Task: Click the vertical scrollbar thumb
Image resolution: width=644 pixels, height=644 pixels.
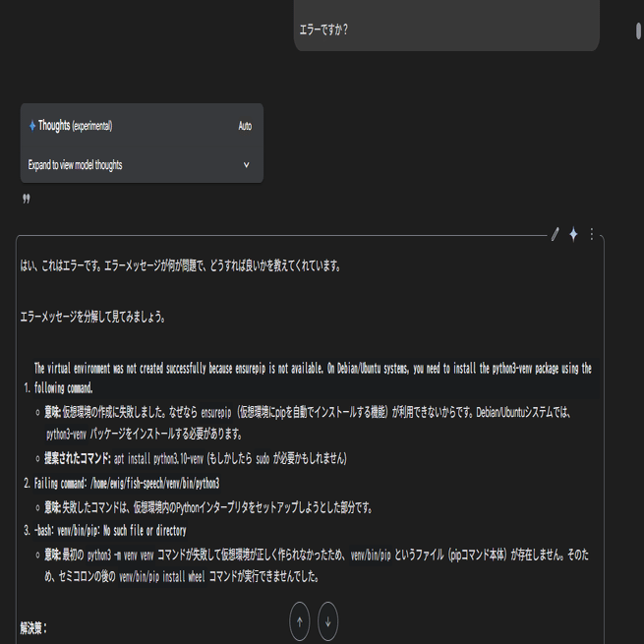Action: click(x=638, y=31)
